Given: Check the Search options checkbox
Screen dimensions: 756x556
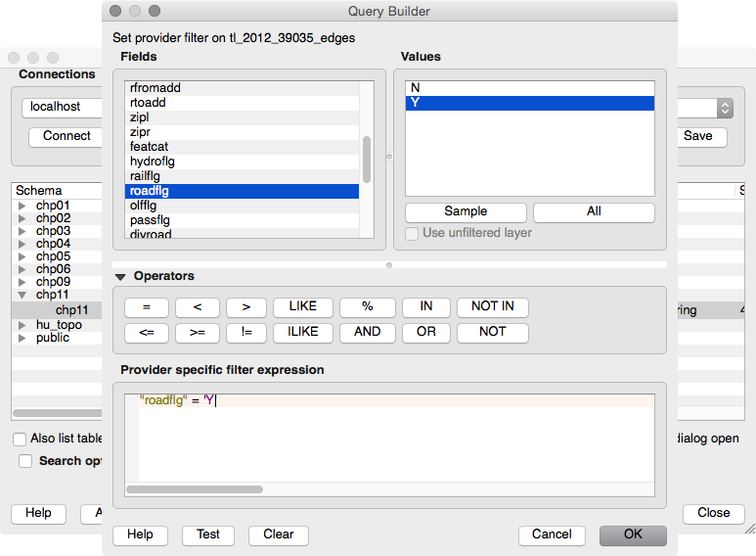Looking at the screenshot, I should 25,461.
